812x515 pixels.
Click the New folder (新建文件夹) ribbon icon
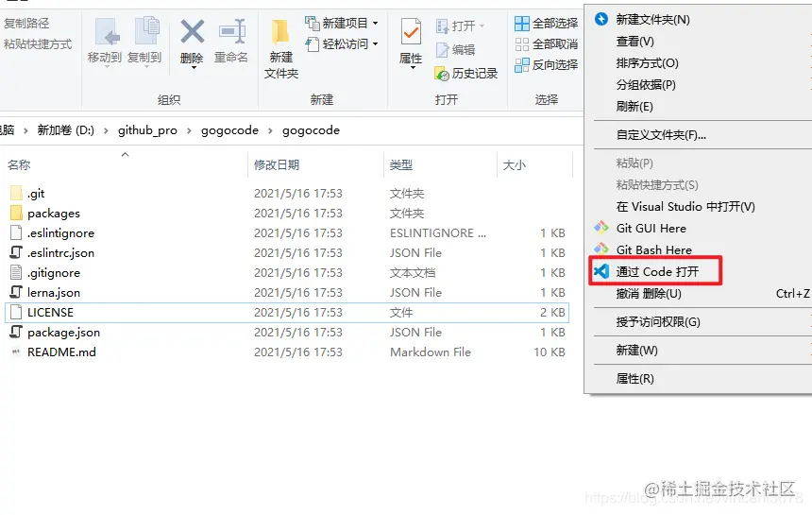tap(280, 31)
